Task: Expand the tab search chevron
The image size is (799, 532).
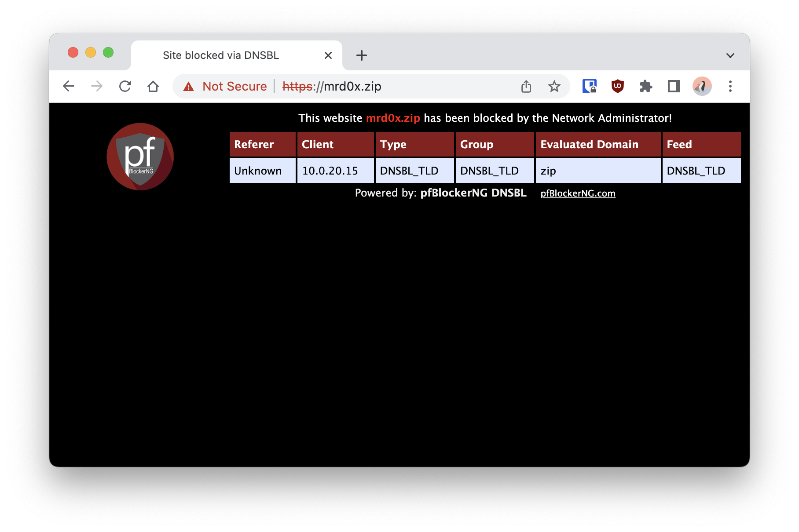Action: (x=730, y=55)
